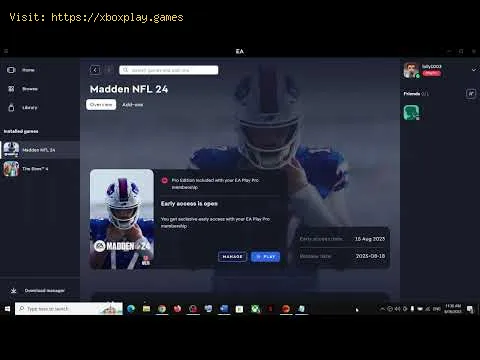Click the Early access is open heading
The width and height of the screenshot is (480, 360).
pos(189,204)
